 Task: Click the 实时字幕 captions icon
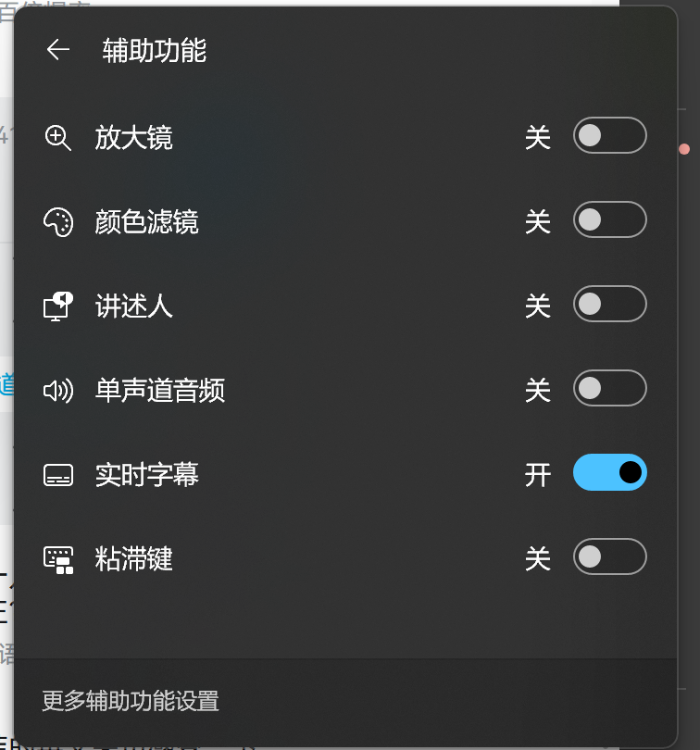tap(58, 475)
